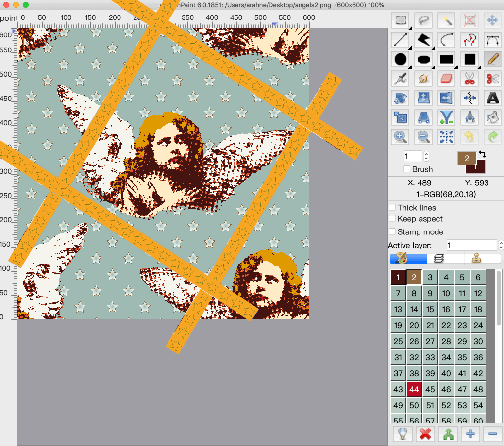
Task: Click the horizontal scissors cut icon
Action: click(x=493, y=79)
